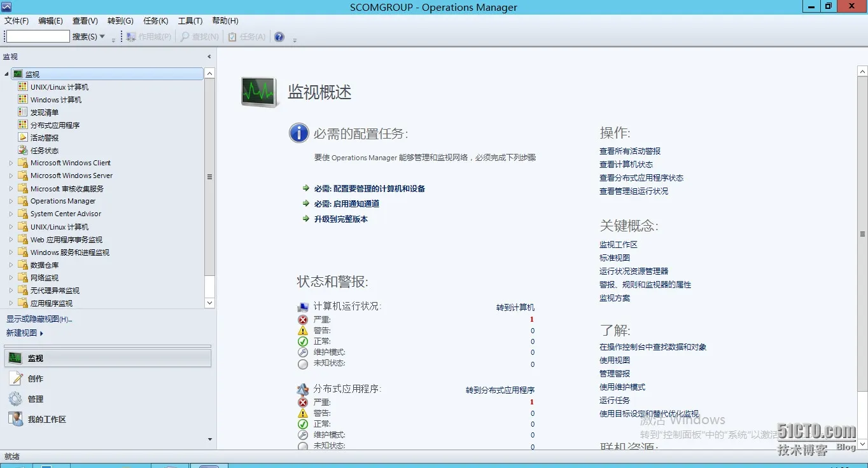Click the 计算机运行状况 computer icon
The image size is (868, 468).
(303, 307)
